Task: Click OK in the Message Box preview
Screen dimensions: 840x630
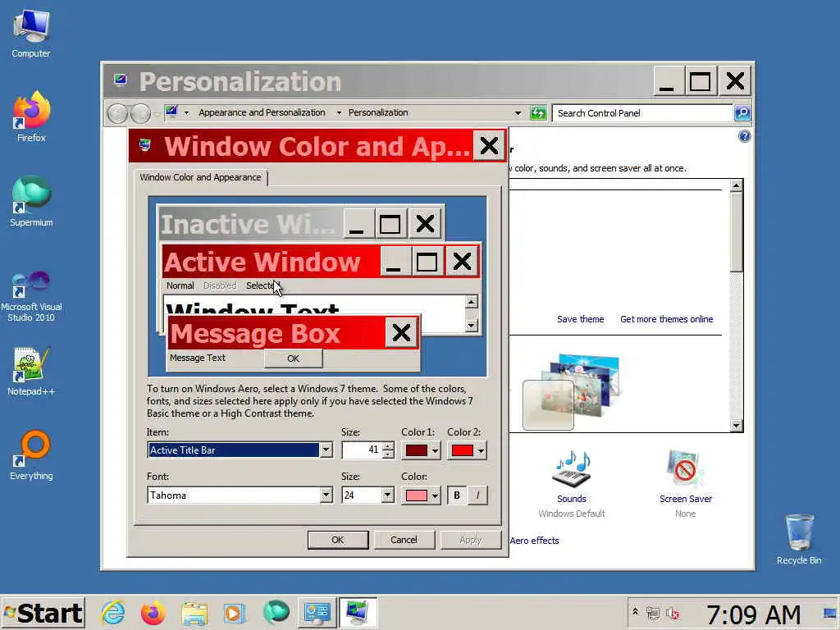Action: [293, 358]
